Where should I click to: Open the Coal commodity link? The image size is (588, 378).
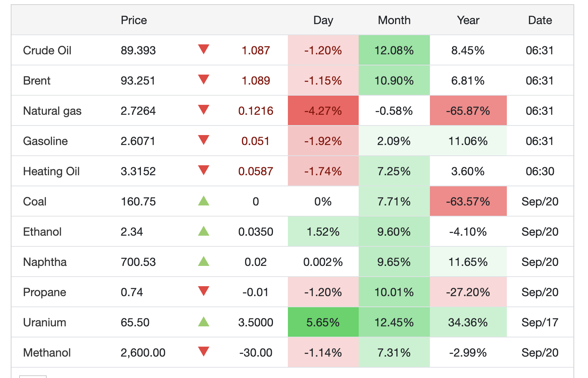point(34,201)
